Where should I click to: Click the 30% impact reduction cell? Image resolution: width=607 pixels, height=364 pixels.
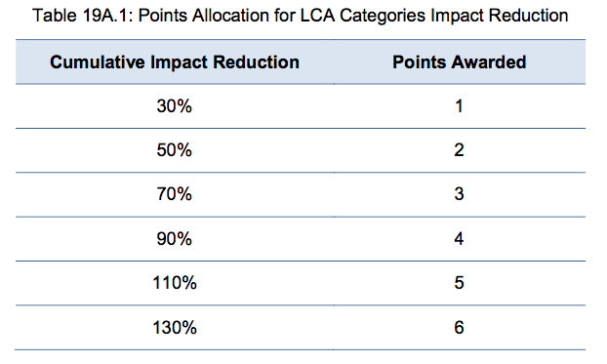pyautogui.click(x=175, y=105)
